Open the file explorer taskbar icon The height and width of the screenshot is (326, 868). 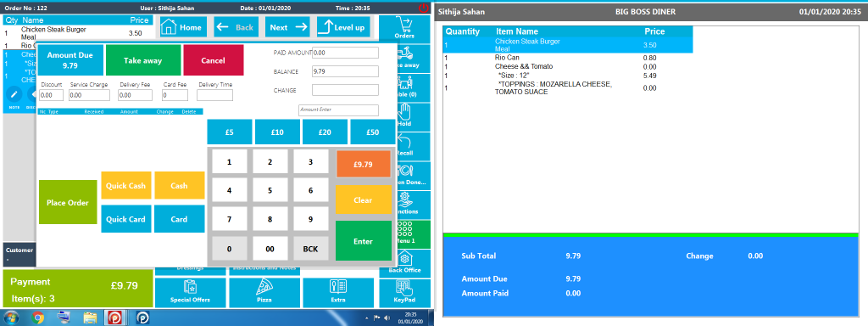pos(90,318)
